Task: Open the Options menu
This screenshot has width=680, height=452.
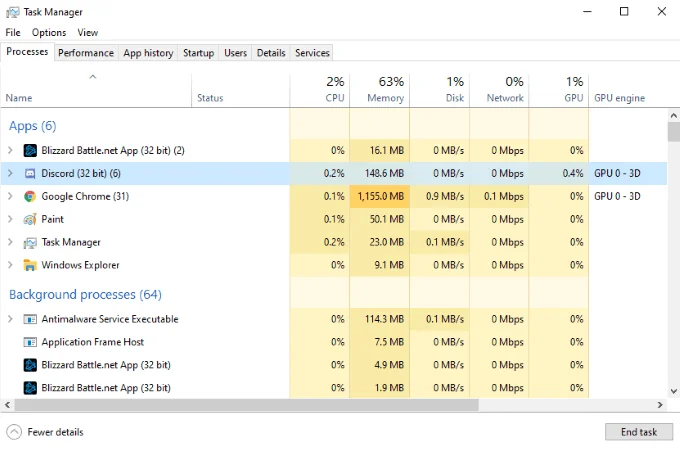Action: 49,33
